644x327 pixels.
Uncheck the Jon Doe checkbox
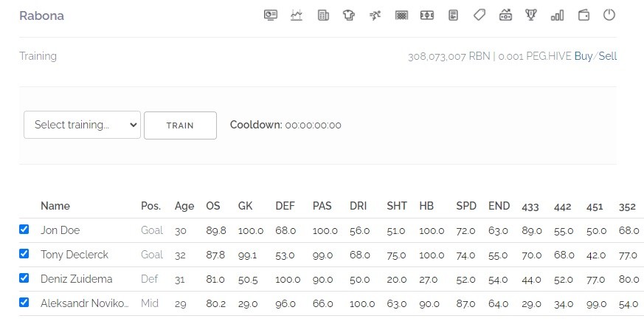pyautogui.click(x=24, y=230)
